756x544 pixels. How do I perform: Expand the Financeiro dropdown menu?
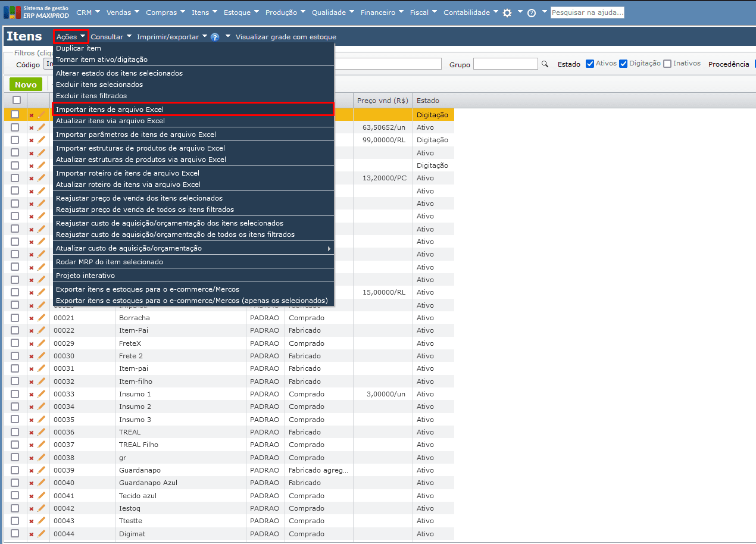(x=382, y=12)
